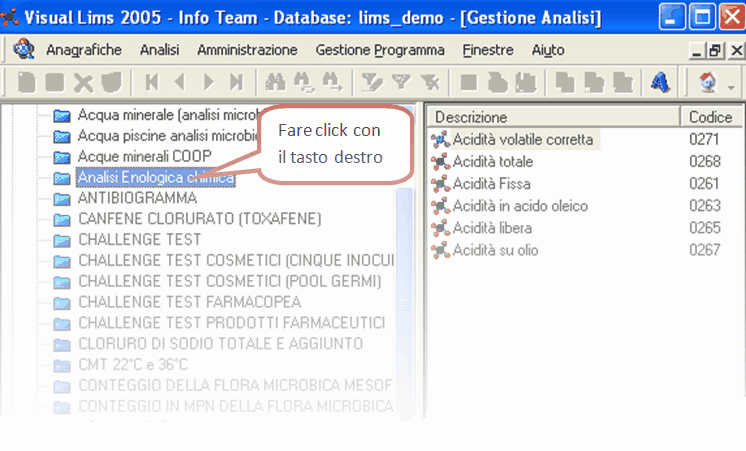Select the Acidità Fissa row text

point(491,184)
